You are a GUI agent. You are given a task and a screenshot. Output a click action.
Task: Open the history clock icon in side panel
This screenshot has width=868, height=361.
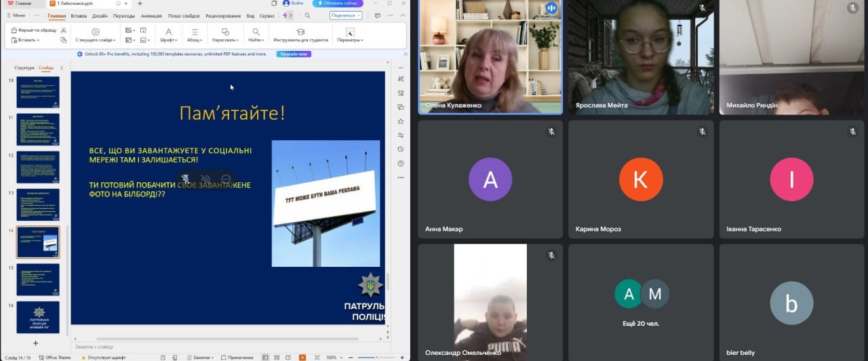(401, 150)
